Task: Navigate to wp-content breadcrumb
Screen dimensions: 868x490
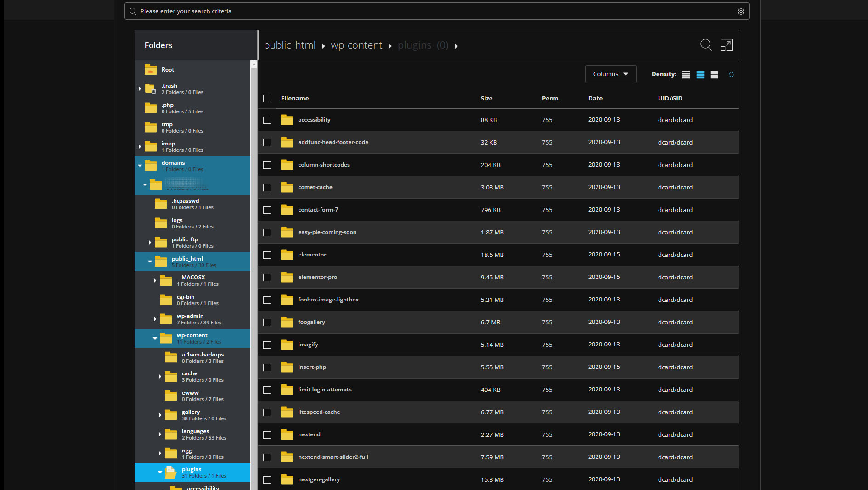Action: [356, 45]
